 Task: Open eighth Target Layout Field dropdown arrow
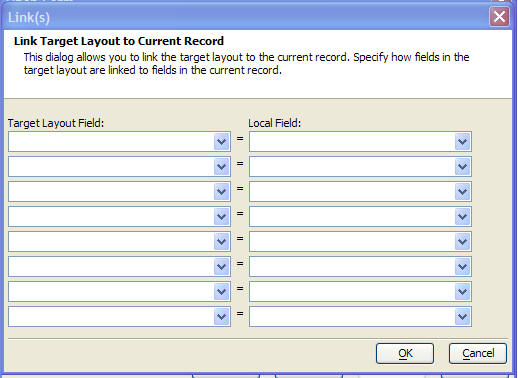pos(222,317)
